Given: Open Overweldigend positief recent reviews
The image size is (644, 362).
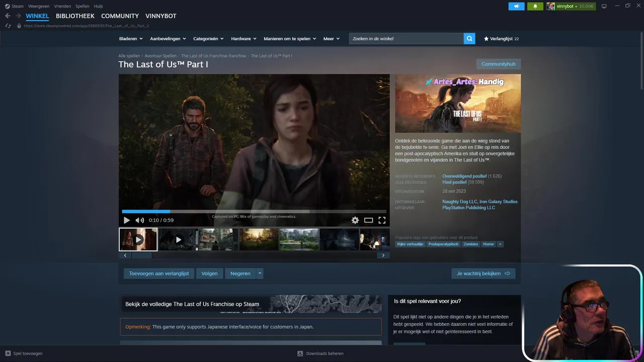Looking at the screenshot, I should coord(464,176).
